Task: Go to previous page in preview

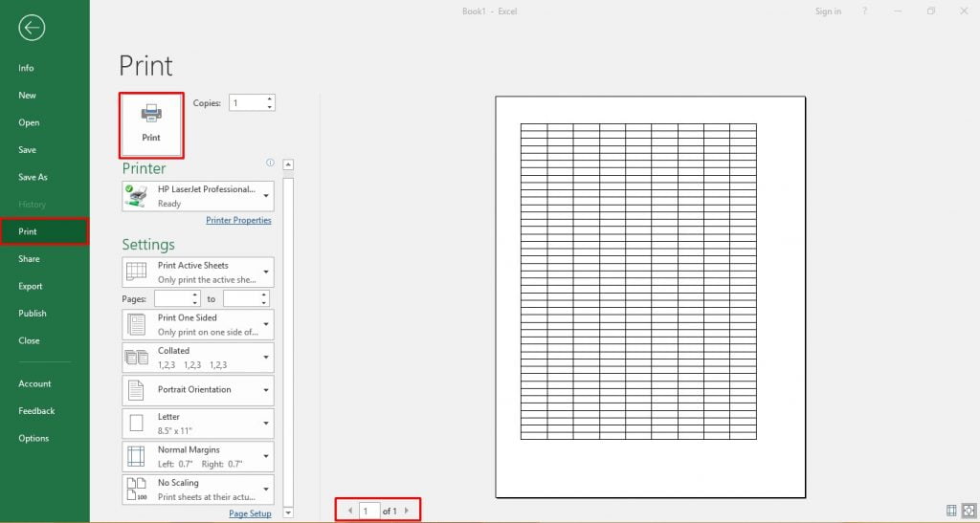Action: pyautogui.click(x=350, y=511)
